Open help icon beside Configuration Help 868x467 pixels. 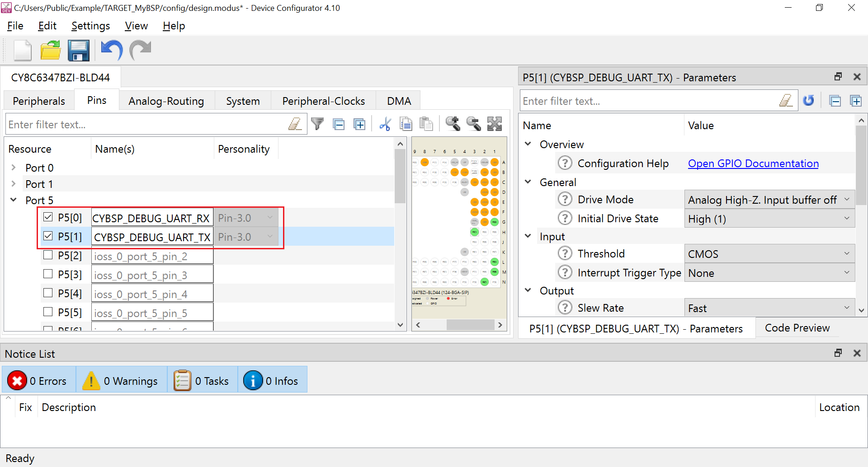(565, 163)
